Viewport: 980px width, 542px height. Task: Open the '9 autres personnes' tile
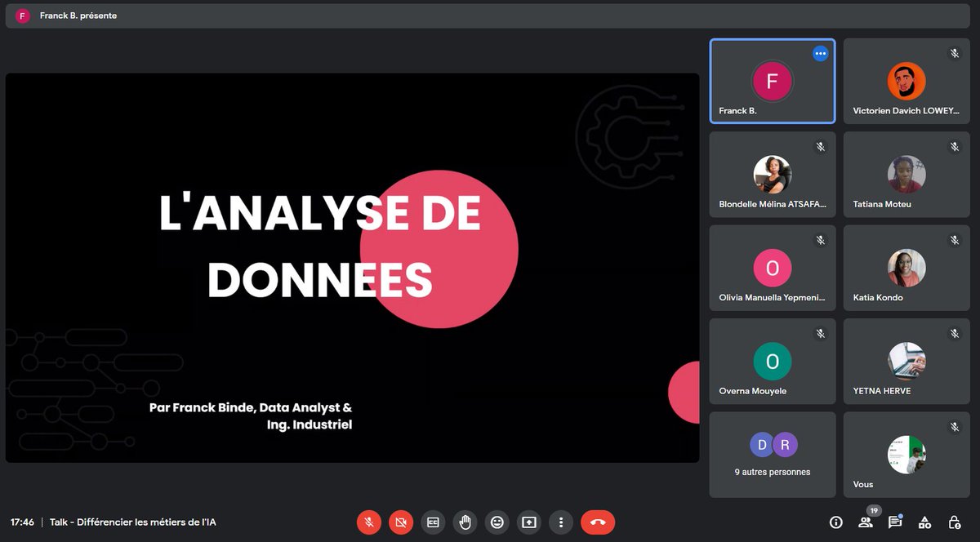[773, 455]
